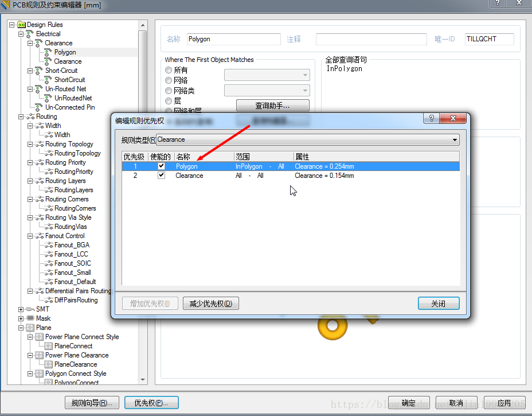Select the 层 radio option
This screenshot has width=532, height=416.
[x=169, y=101]
